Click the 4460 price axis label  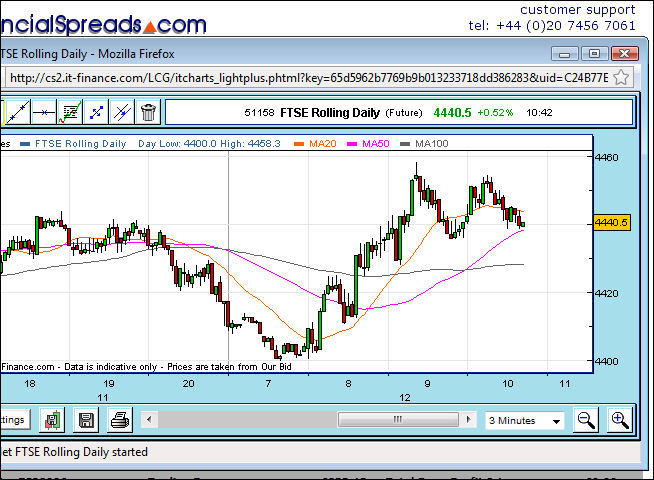point(606,158)
